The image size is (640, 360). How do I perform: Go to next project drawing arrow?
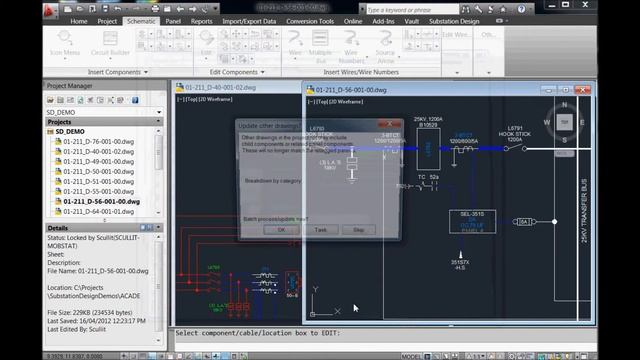pyautogui.click(x=192, y=9)
